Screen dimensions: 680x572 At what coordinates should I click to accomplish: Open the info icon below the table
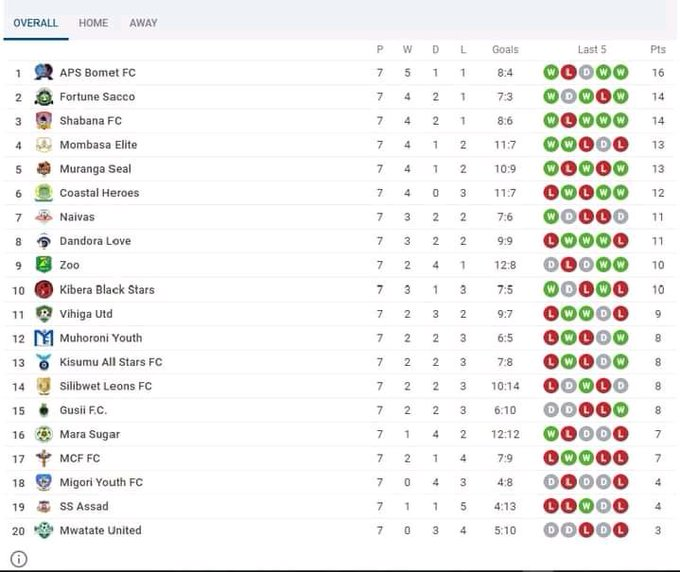click(19, 559)
